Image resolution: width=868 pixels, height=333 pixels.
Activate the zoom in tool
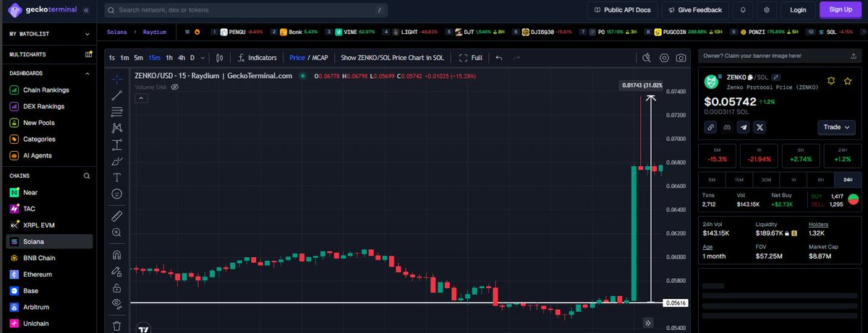tap(116, 232)
